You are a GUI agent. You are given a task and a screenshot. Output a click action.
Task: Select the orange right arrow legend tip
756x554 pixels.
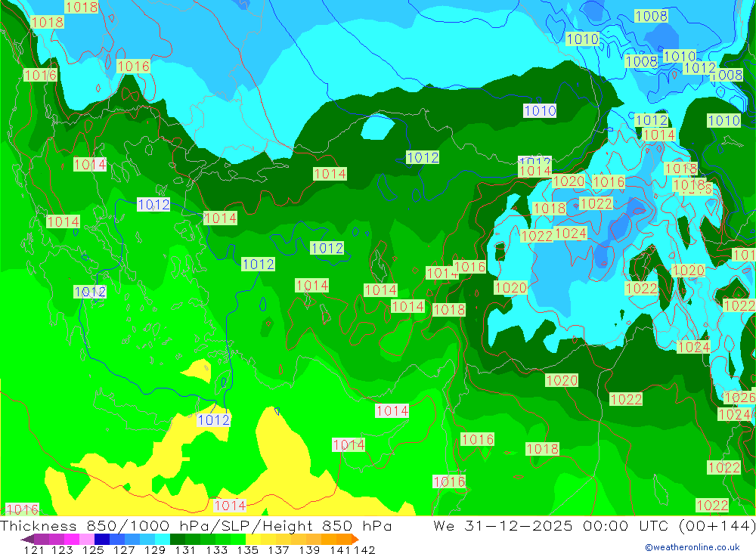pos(355,540)
